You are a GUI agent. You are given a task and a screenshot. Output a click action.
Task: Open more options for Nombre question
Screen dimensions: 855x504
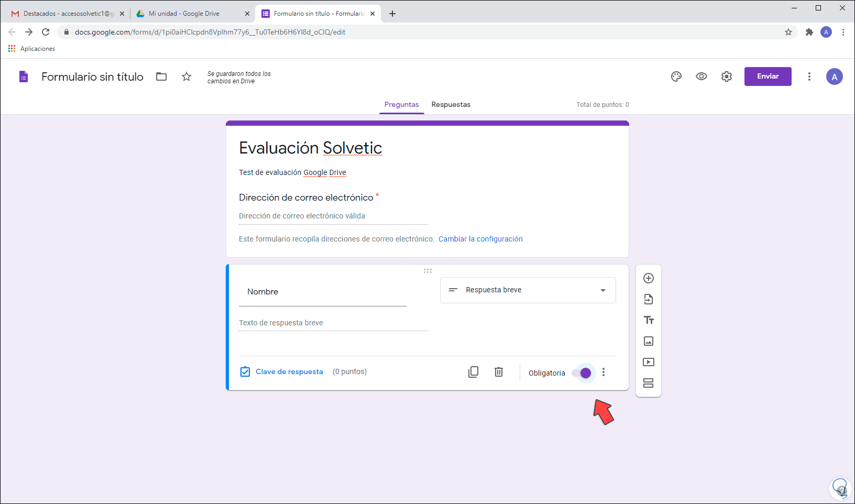coord(604,372)
